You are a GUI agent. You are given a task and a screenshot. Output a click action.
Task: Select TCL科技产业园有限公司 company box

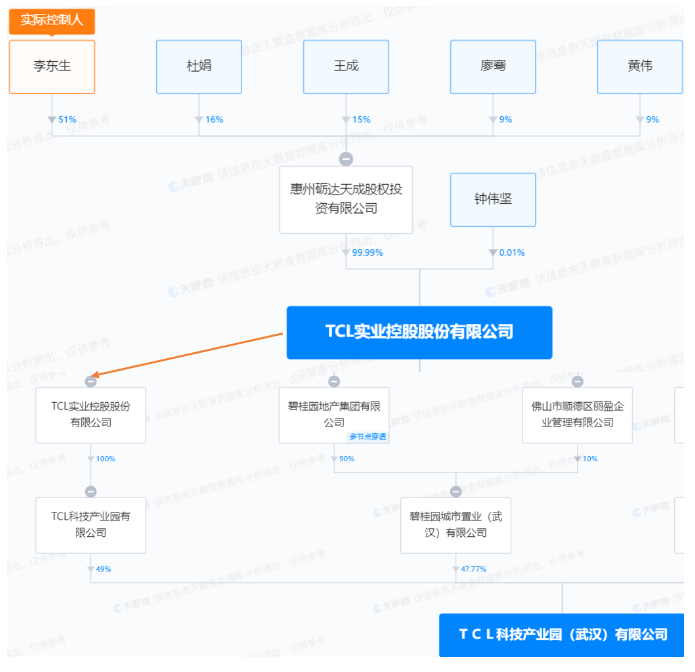click(91, 525)
